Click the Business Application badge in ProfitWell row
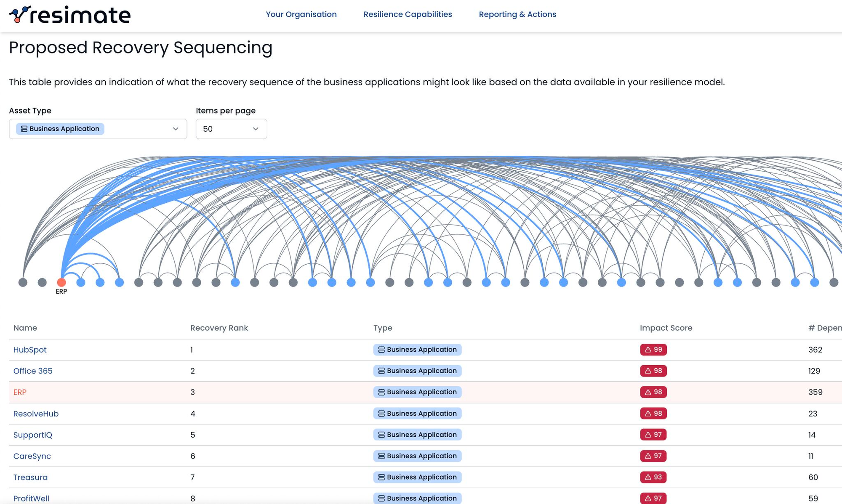 (417, 499)
